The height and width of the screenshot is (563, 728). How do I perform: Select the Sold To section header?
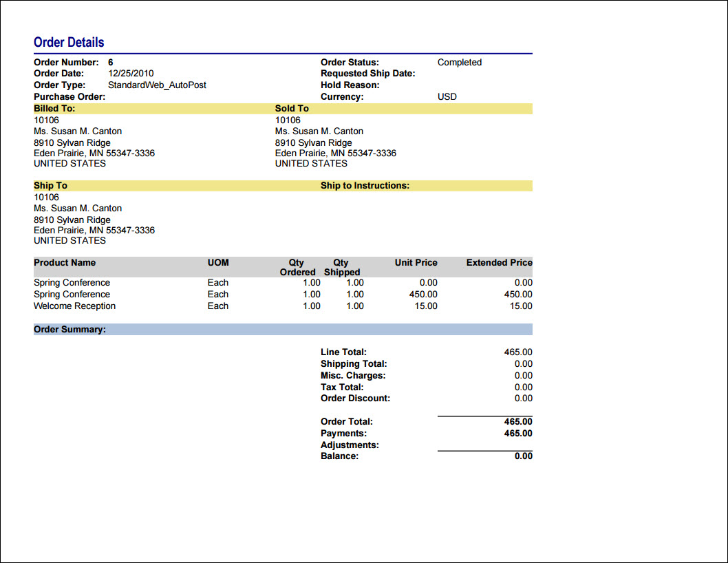(292, 108)
